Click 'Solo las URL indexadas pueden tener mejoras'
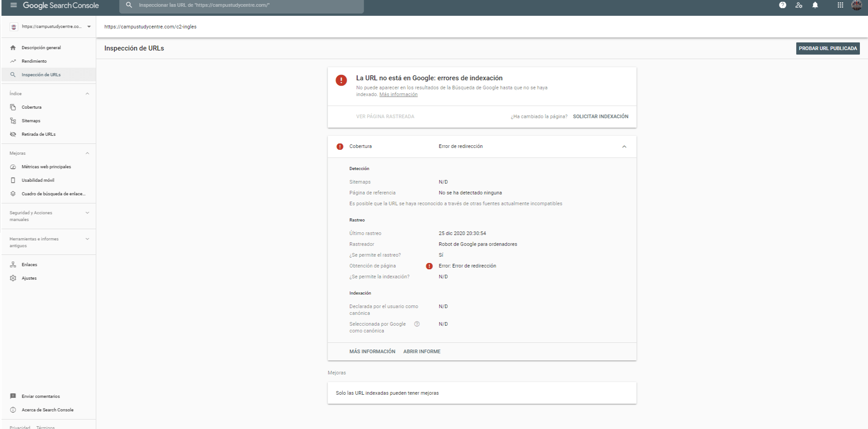868x429 pixels. (x=387, y=393)
